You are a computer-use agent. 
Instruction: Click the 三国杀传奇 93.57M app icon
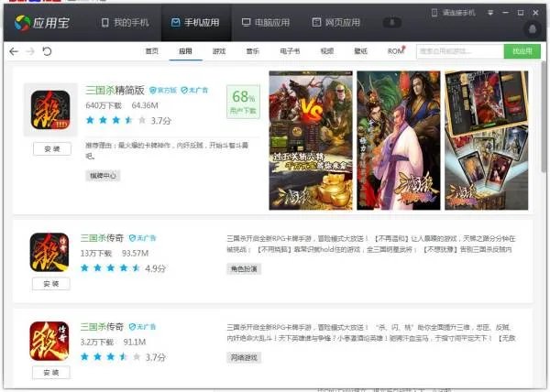coord(49,252)
